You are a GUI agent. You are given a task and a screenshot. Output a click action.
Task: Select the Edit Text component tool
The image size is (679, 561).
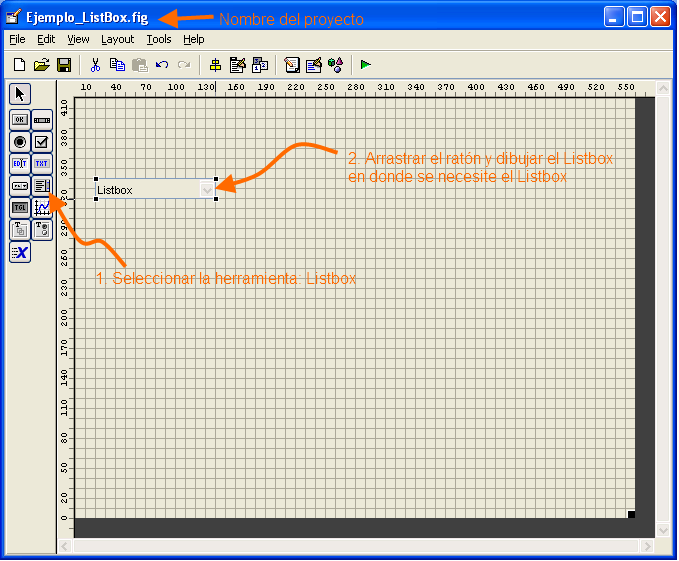[x=20, y=164]
